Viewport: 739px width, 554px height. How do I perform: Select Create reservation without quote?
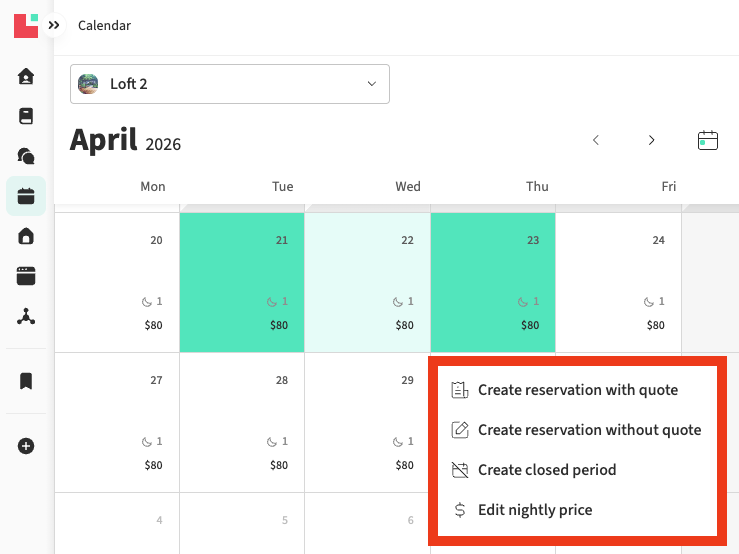coord(589,430)
